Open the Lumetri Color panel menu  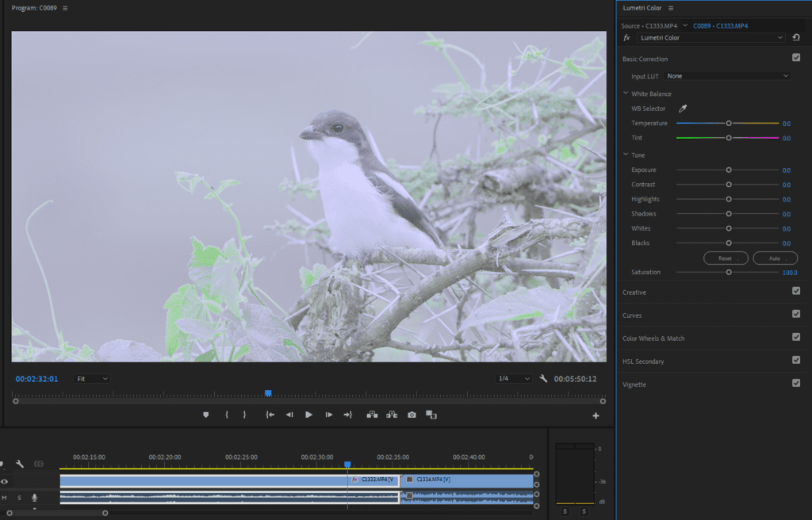click(671, 8)
